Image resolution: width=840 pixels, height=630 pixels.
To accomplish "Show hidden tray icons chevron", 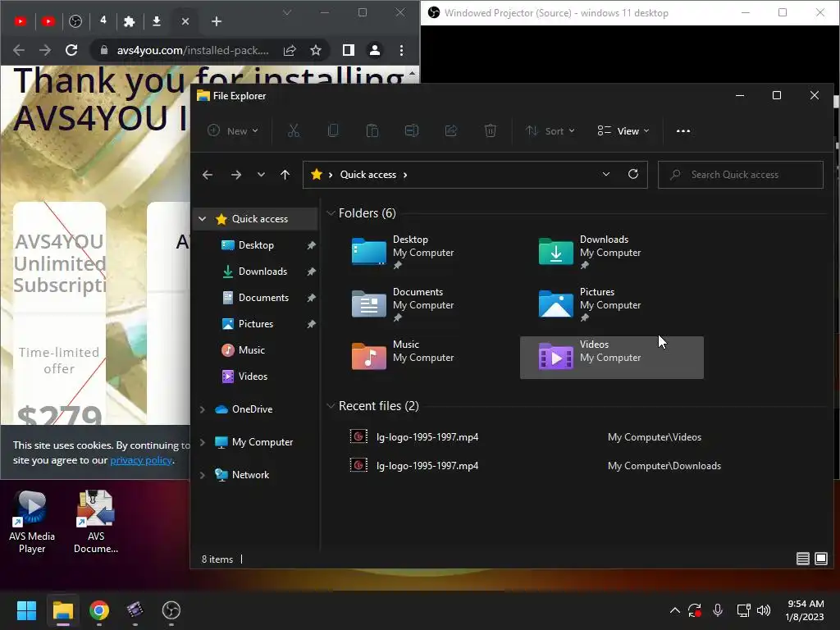I will (x=675, y=610).
